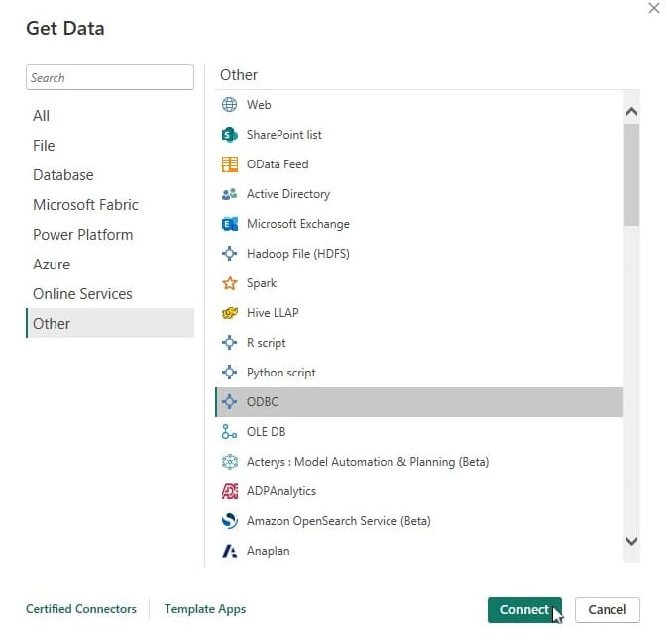Select the Microsoft Exchange entry
This screenshot has width=667, height=644.
click(419, 224)
